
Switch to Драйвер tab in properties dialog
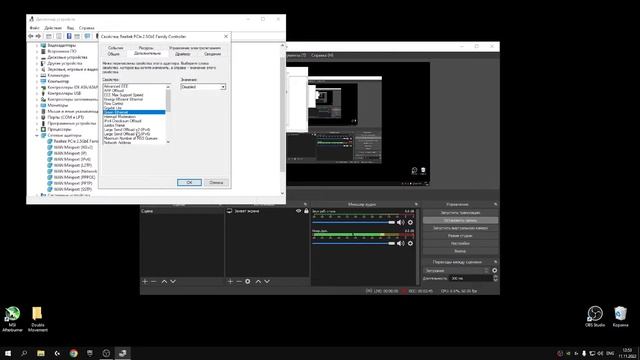coord(182,54)
